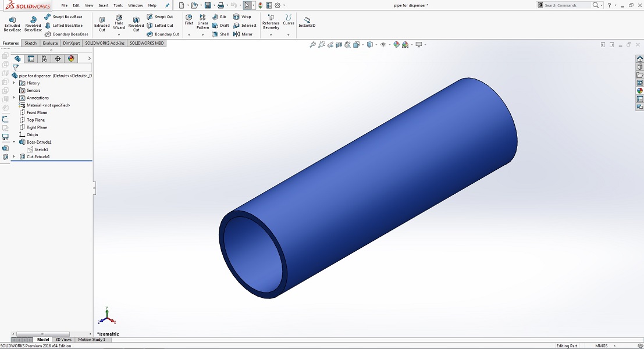Click the Draft feature
644x349 pixels.
click(220, 26)
